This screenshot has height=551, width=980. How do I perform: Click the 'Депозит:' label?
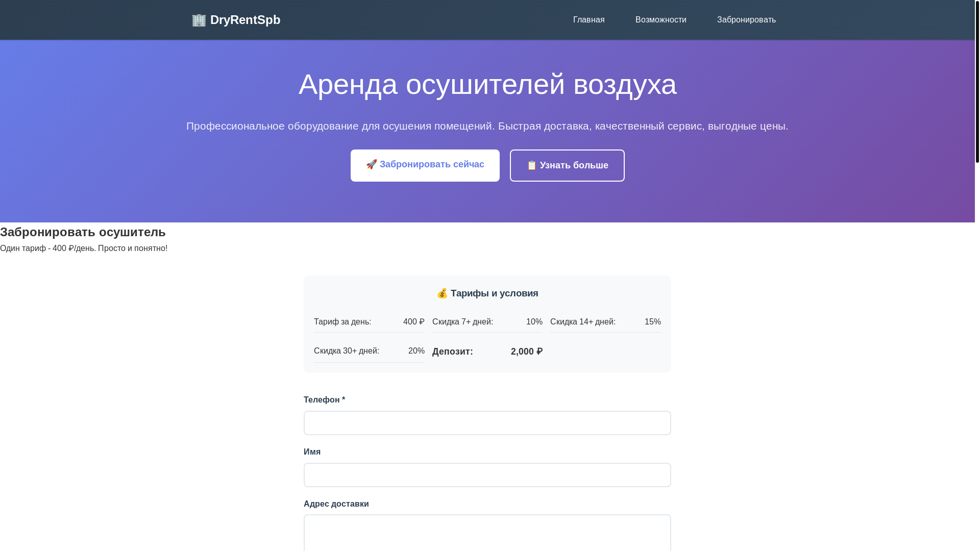[453, 352]
